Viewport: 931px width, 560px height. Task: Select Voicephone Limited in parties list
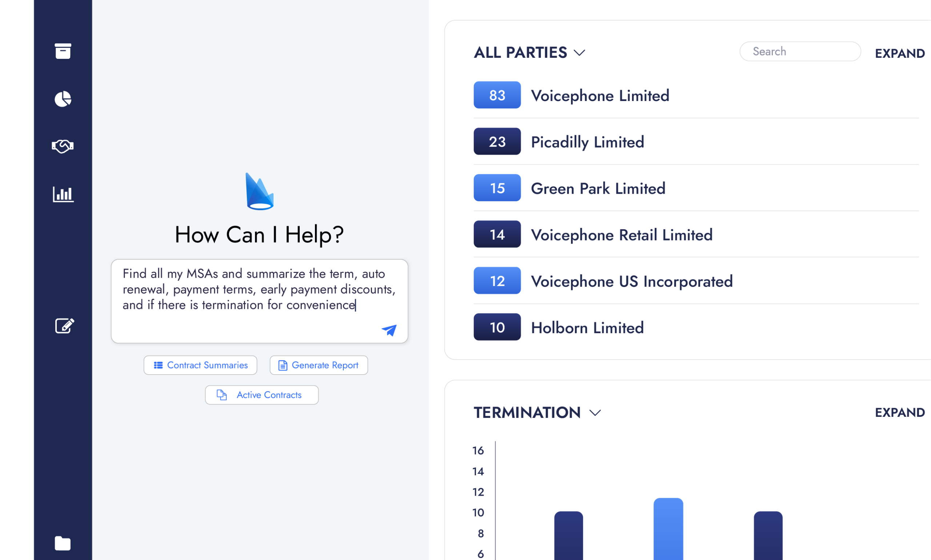tap(600, 96)
